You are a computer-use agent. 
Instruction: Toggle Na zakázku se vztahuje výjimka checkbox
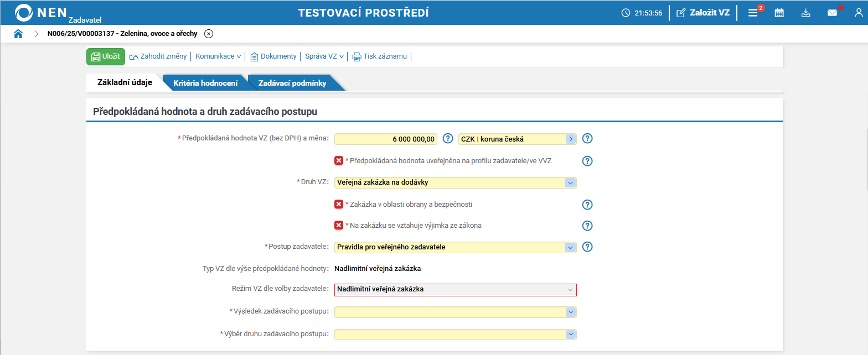coord(339,226)
